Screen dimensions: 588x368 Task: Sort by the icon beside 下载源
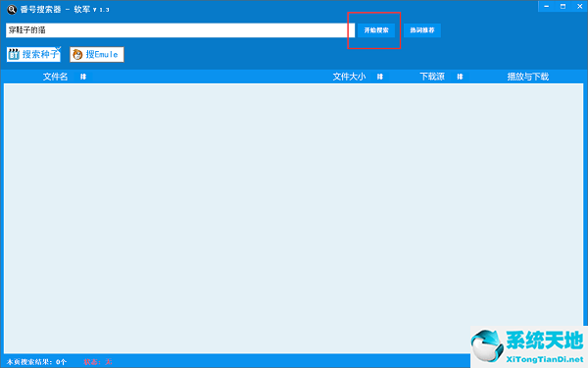tap(460, 77)
